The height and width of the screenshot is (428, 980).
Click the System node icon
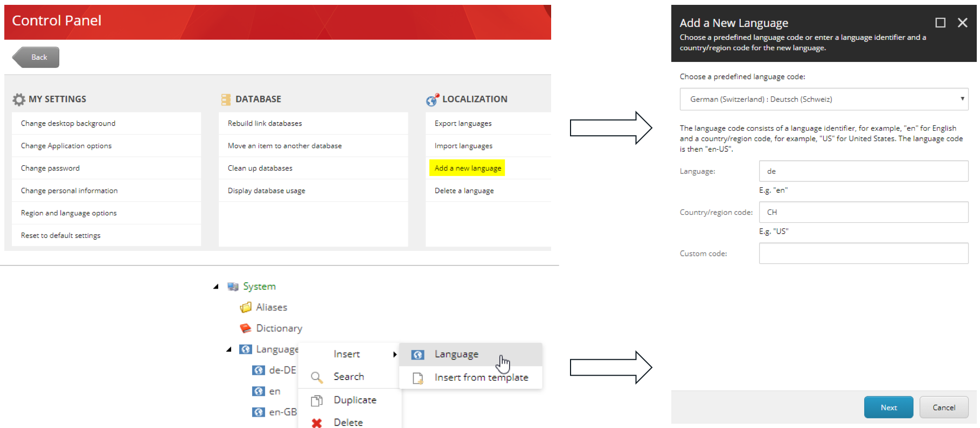(x=233, y=286)
